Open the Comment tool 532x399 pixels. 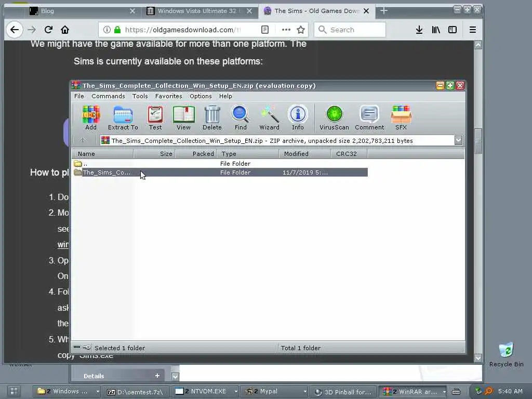click(369, 118)
